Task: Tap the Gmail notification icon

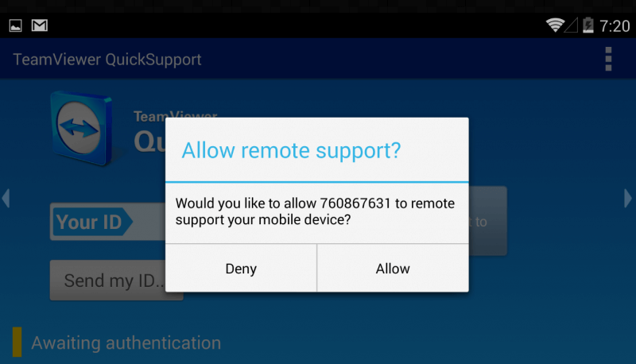Action: [40, 25]
